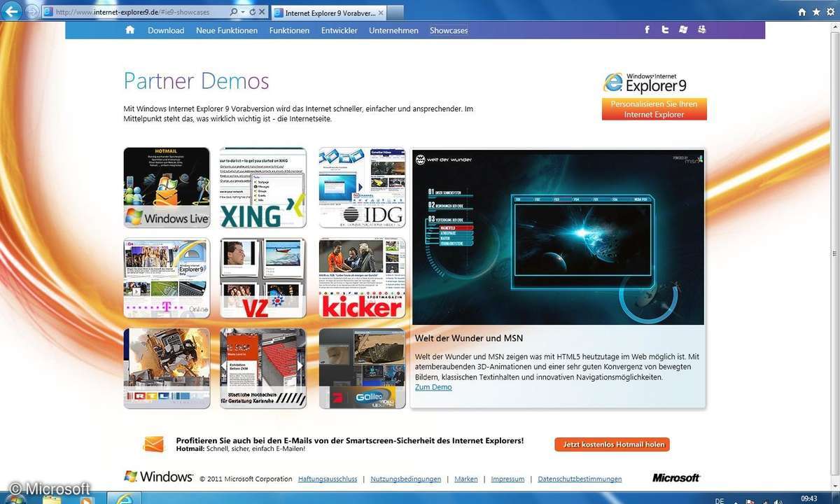
Task: Click Personalisieren Sie Ihren Internet Explorer button
Action: 654,109
